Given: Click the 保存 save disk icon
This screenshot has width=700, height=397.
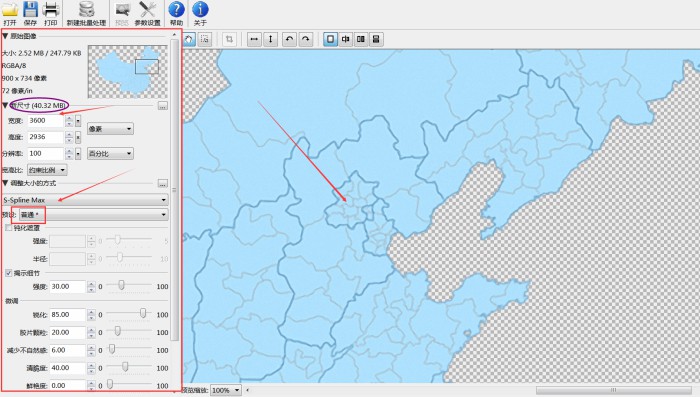Looking at the screenshot, I should point(30,13).
